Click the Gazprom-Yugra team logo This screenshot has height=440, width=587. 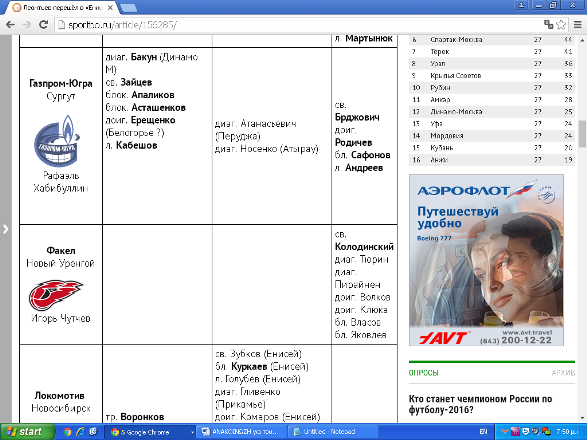pyautogui.click(x=58, y=141)
